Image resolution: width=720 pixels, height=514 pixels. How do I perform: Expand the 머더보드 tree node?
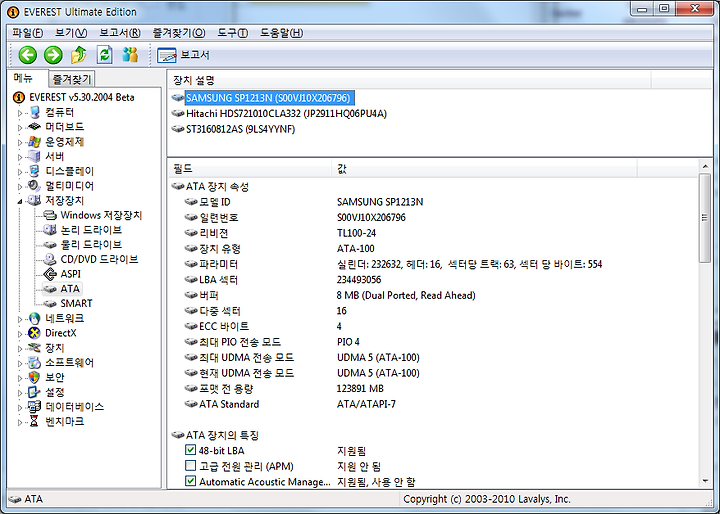coord(20,127)
